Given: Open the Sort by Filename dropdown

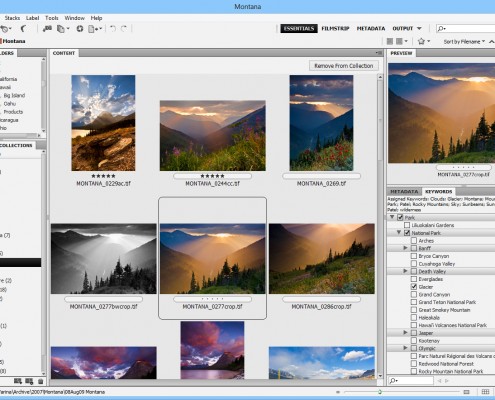Looking at the screenshot, I should pos(464,42).
